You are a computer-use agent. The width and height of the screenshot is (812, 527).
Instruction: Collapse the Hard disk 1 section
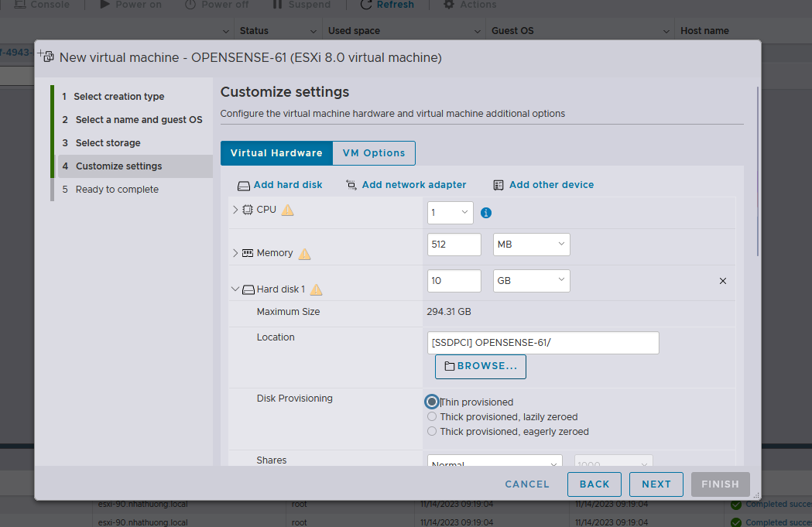236,289
